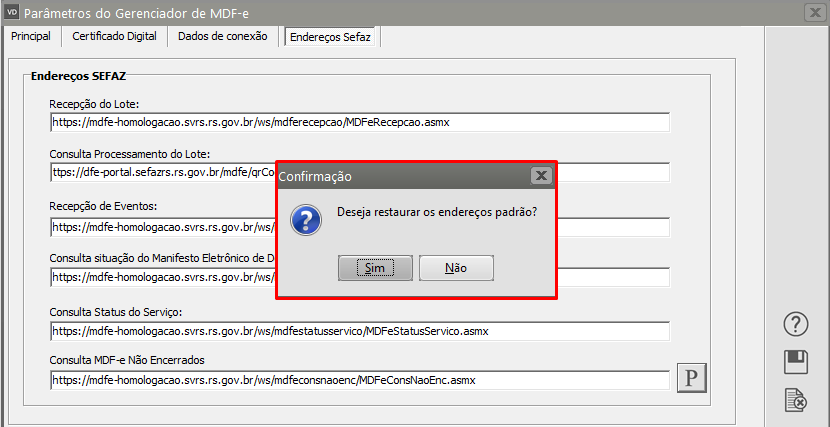Click the 'Recepção de Eventos:' label
Image resolution: width=830 pixels, height=427 pixels.
coord(103,205)
